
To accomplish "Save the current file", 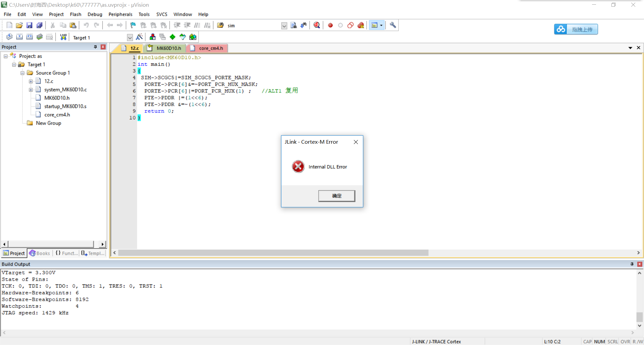I will [x=30, y=25].
